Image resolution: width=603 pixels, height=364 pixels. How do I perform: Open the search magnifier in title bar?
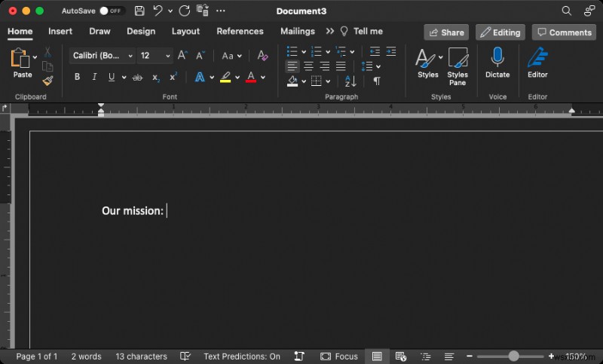(x=567, y=11)
